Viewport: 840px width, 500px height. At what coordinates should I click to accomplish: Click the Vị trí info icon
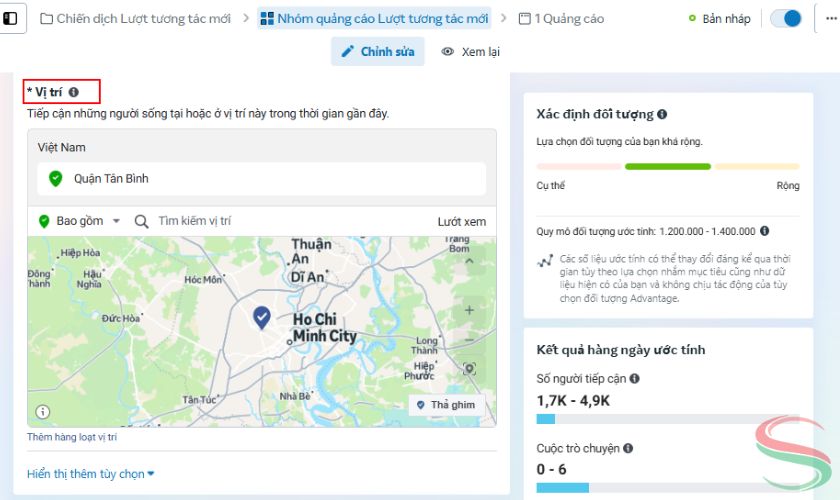tap(74, 93)
